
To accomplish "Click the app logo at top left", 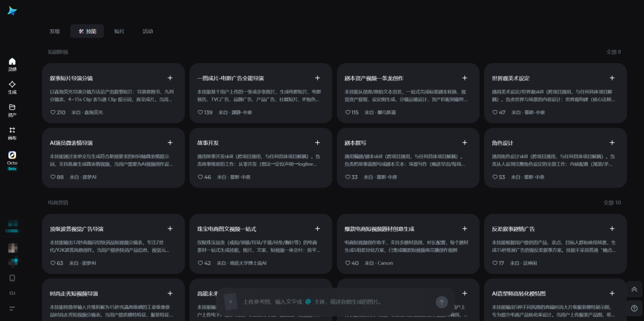I will [x=13, y=11].
